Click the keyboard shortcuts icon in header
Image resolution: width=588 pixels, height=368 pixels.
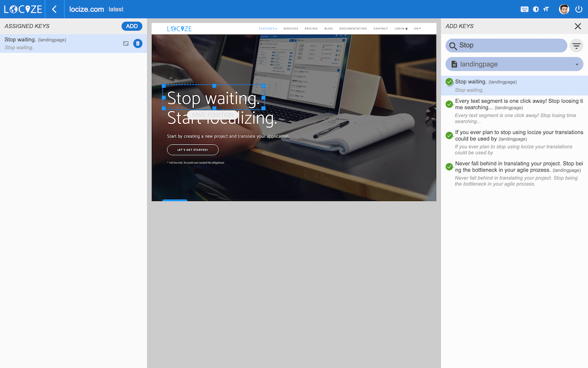(x=524, y=9)
